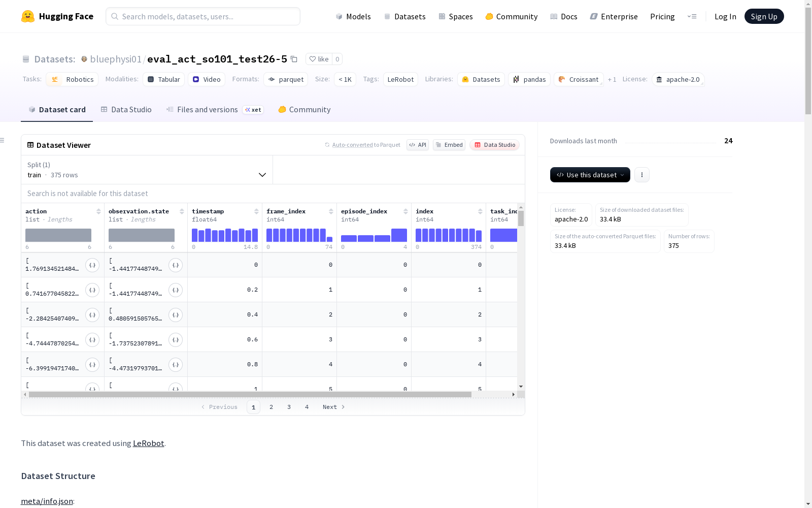Open Docs in the top navigation
This screenshot has height=508, width=812.
[x=564, y=16]
